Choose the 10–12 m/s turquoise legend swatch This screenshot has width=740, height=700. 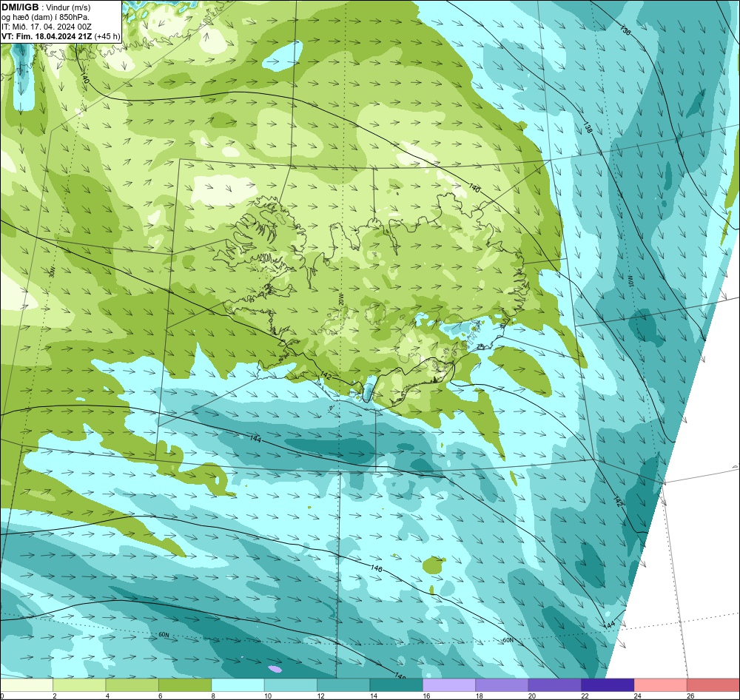click(291, 685)
